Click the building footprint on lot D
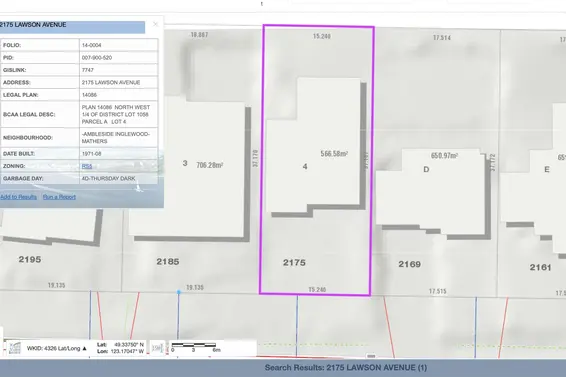Image resolution: width=566 pixels, height=377 pixels. click(x=431, y=191)
